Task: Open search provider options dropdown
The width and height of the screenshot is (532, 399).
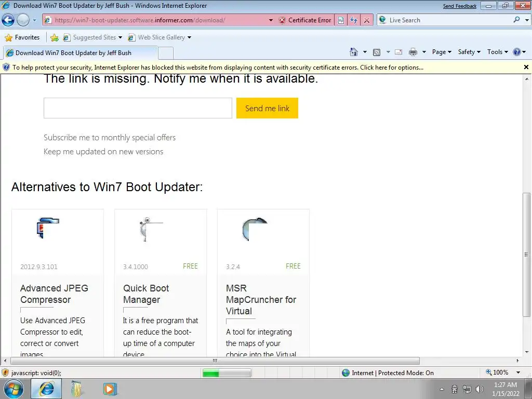Action: pyautogui.click(x=527, y=20)
